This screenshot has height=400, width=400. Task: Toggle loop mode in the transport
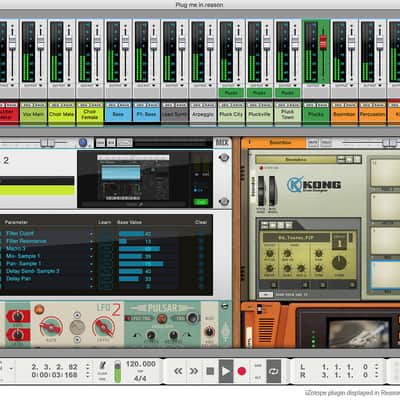274,371
